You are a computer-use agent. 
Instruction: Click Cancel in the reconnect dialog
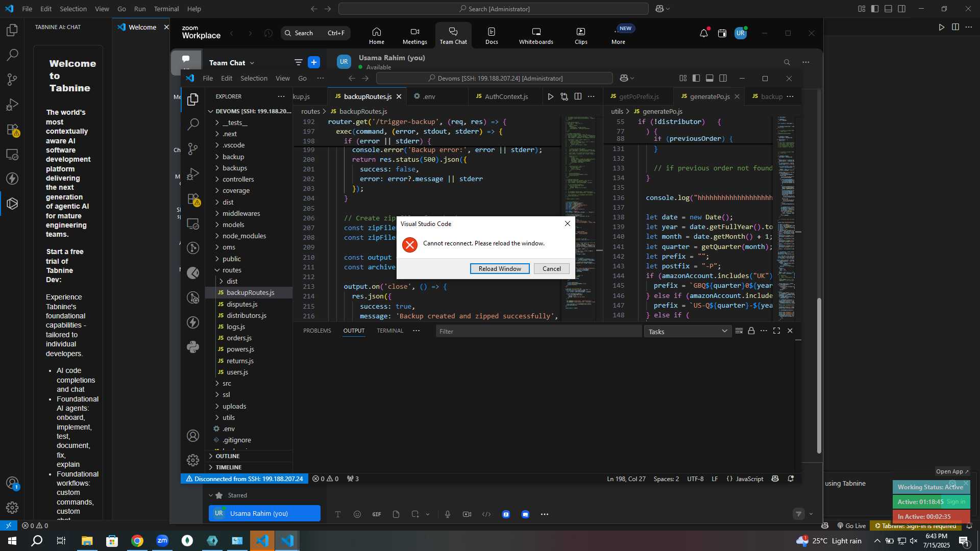coord(551,269)
